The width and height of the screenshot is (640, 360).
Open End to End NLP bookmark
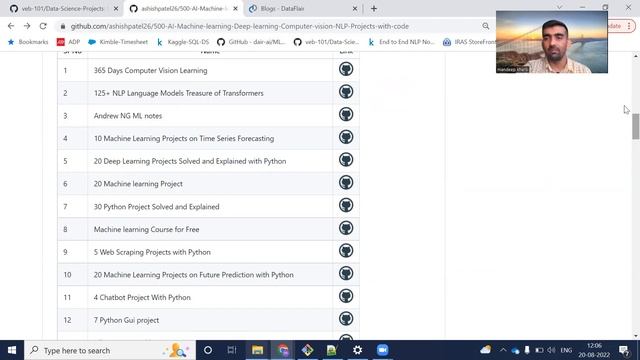[401, 42]
